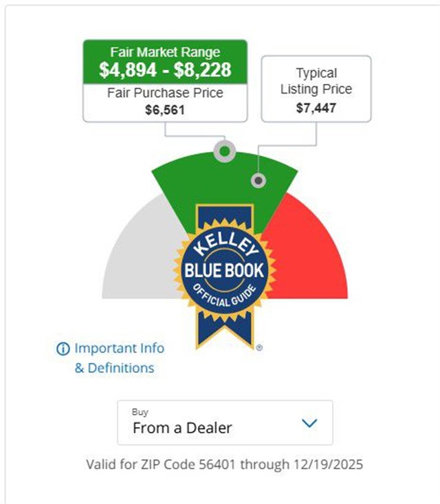Click the Typical Listing Price callout box

[316, 89]
